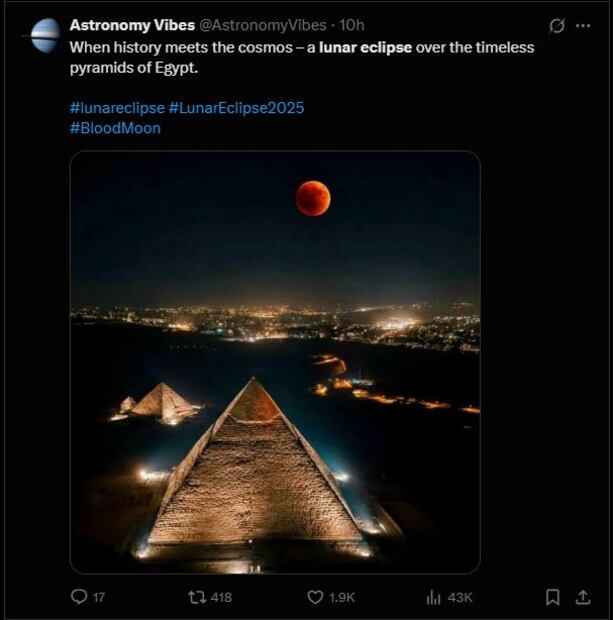Open the Grok explain-post icon
This screenshot has height=620, width=613.
click(x=557, y=26)
